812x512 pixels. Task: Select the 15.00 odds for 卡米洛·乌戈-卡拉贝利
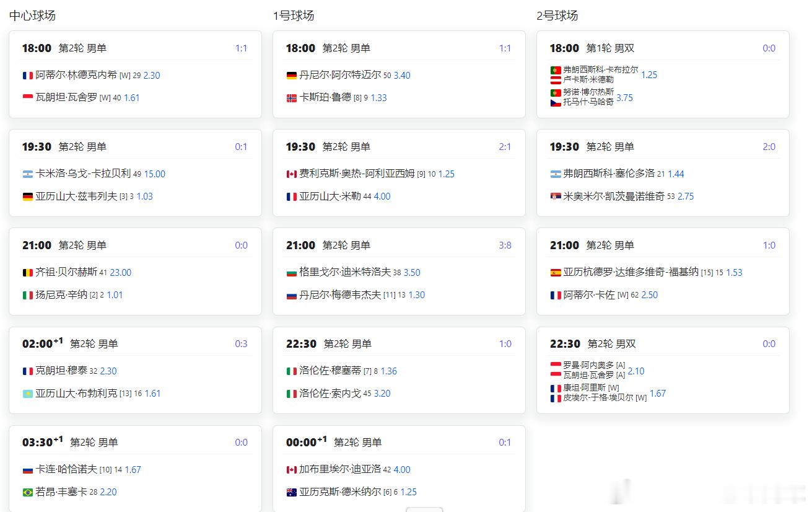click(x=155, y=174)
